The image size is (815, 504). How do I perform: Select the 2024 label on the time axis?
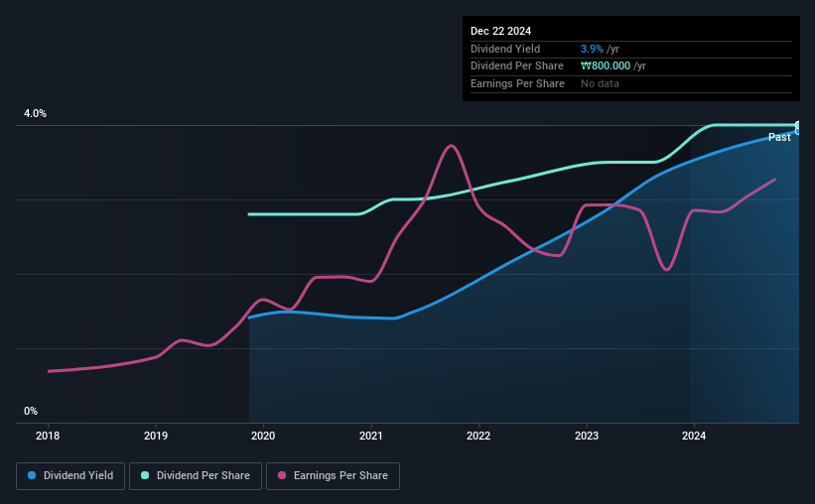click(694, 436)
